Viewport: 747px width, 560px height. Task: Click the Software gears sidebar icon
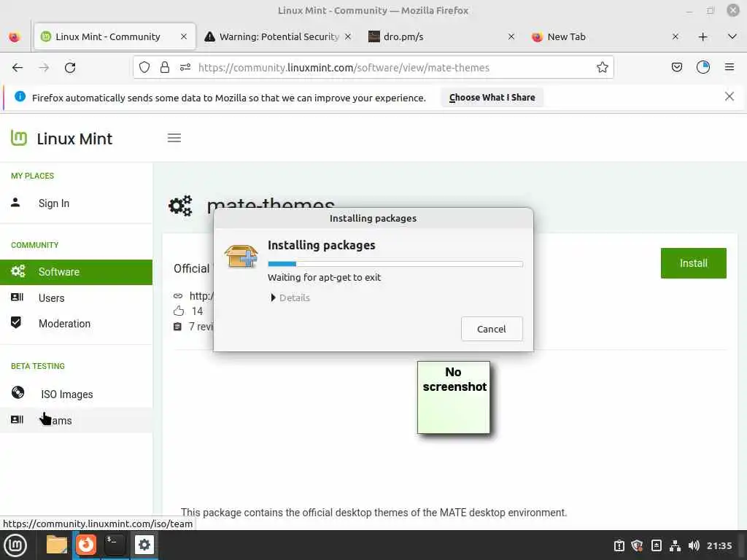coord(18,271)
